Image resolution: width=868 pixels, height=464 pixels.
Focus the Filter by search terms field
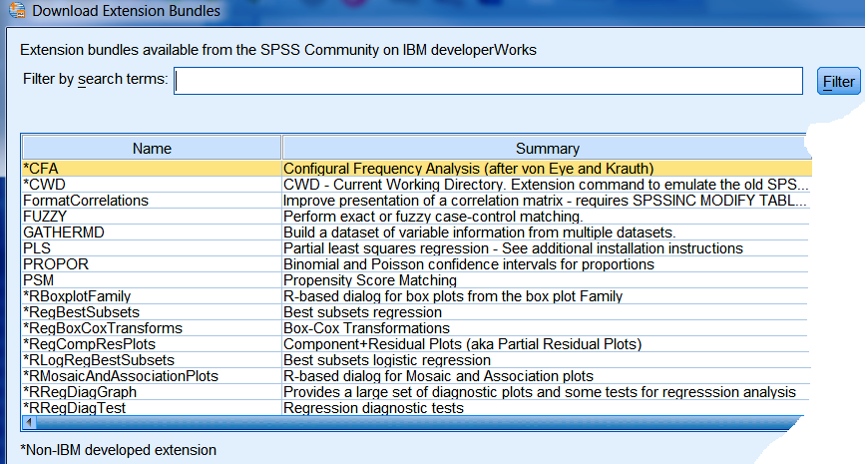[x=488, y=81]
